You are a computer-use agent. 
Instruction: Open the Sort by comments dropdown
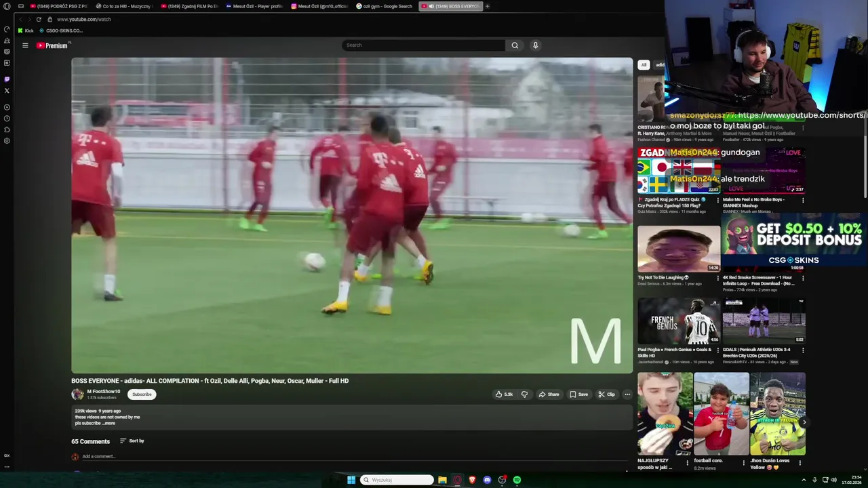point(132,441)
